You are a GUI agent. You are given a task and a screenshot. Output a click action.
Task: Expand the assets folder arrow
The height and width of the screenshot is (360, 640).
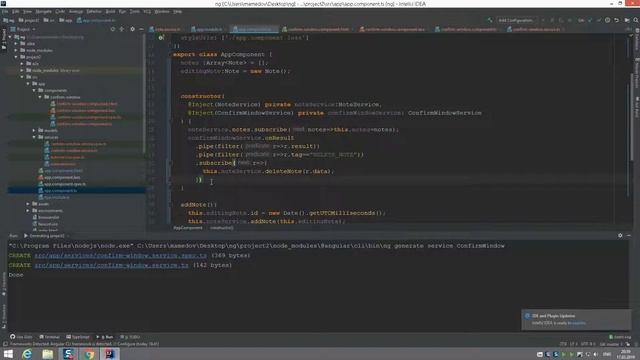coord(28,204)
